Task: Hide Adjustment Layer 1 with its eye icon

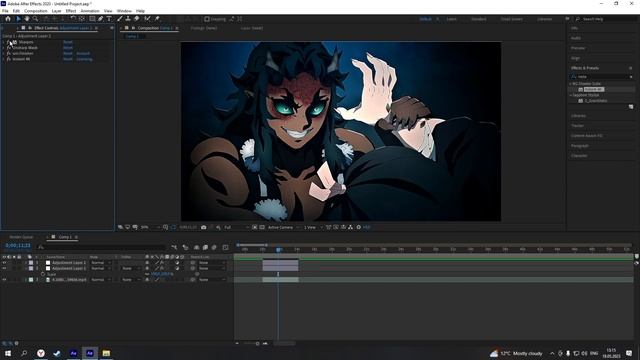Action: point(4,269)
